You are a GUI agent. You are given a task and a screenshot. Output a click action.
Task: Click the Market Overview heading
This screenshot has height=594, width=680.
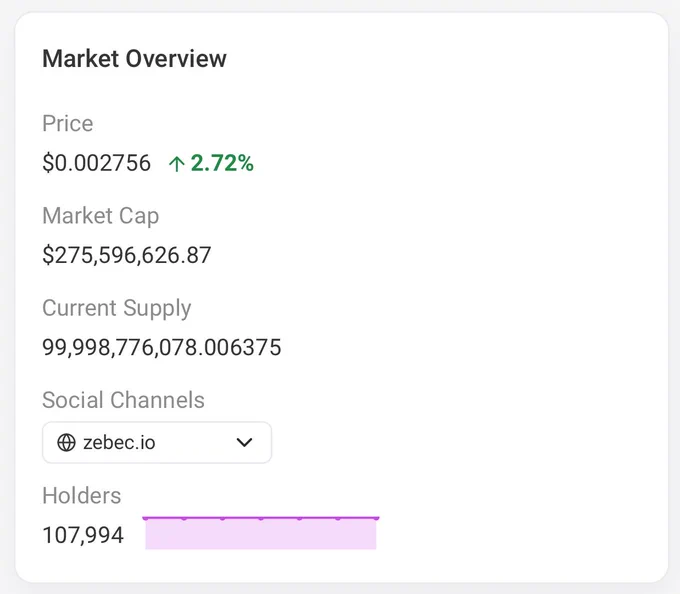pos(134,59)
